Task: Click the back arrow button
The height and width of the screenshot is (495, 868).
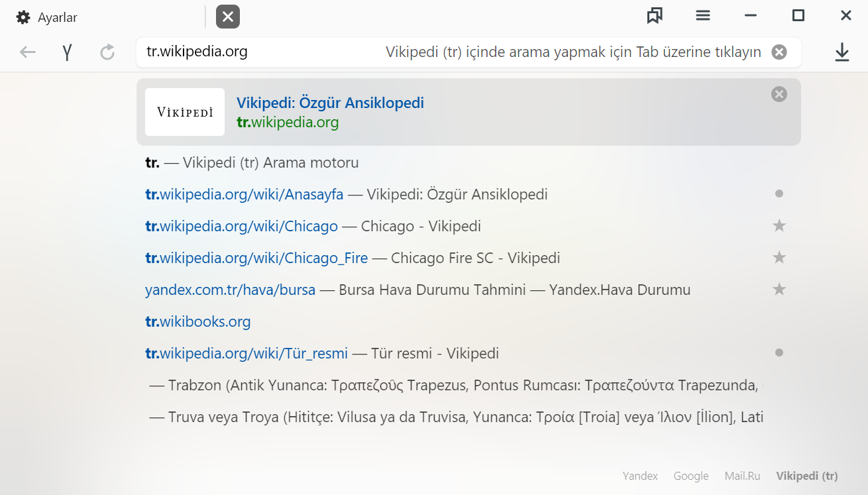Action: pyautogui.click(x=27, y=52)
